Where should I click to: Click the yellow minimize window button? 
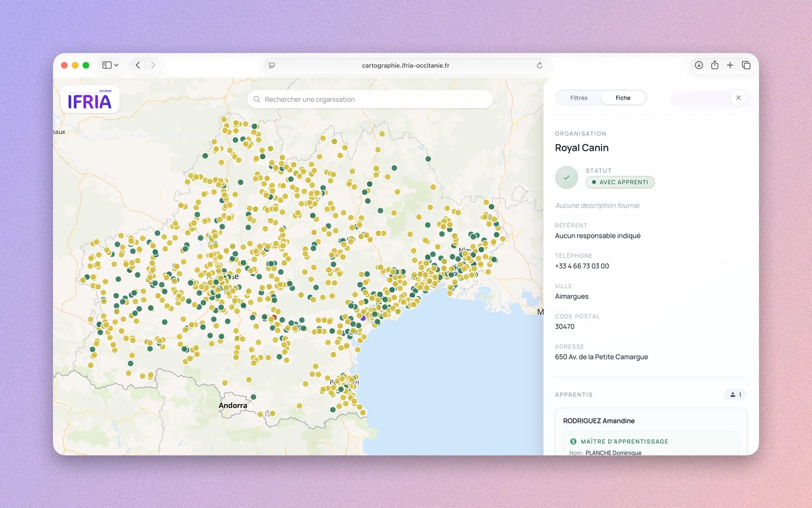(x=75, y=65)
